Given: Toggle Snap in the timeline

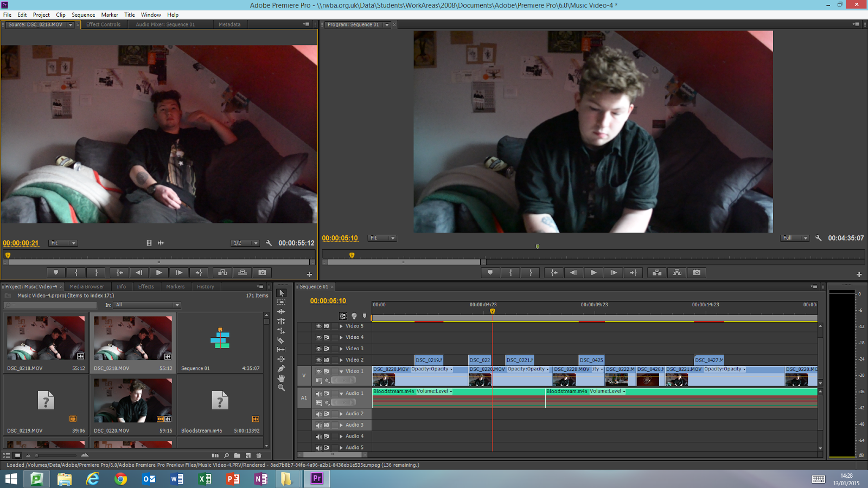Looking at the screenshot, I should tap(343, 316).
